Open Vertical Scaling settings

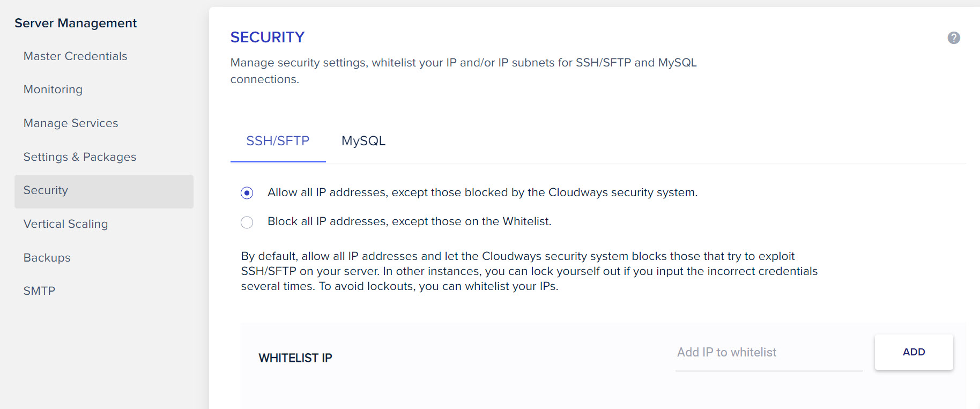[x=65, y=224]
